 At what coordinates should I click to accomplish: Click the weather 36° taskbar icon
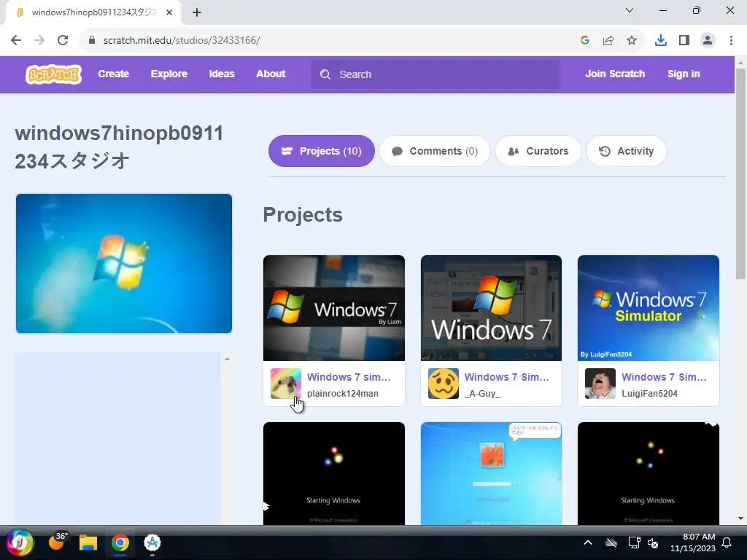[x=57, y=542]
